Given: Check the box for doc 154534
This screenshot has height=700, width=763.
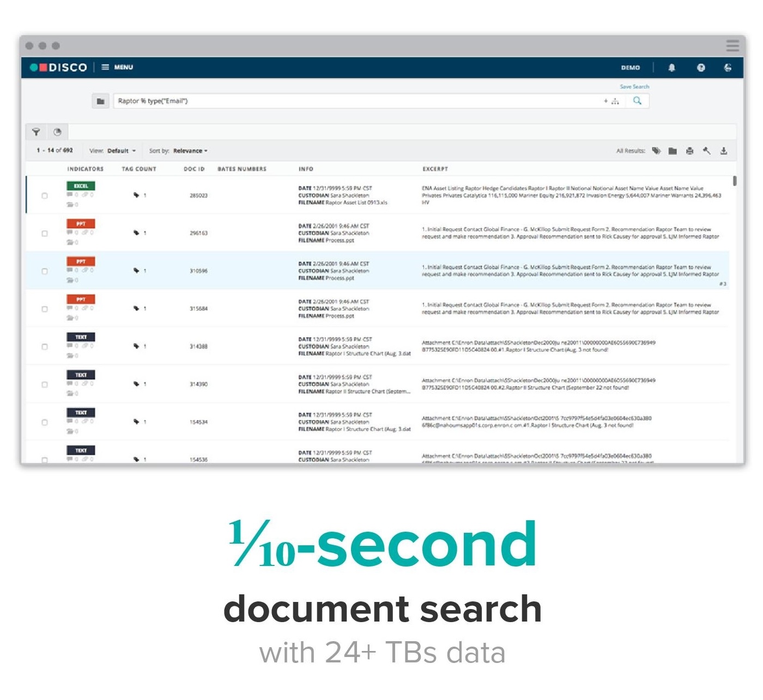Looking at the screenshot, I should coord(45,422).
